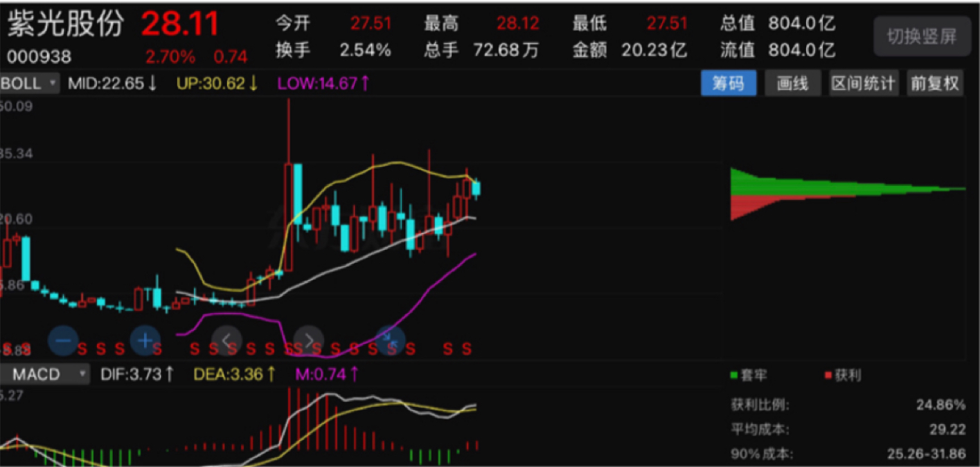The width and height of the screenshot is (980, 467).
Task: Click the MACD DIF:3.73 reading
Action: [136, 374]
